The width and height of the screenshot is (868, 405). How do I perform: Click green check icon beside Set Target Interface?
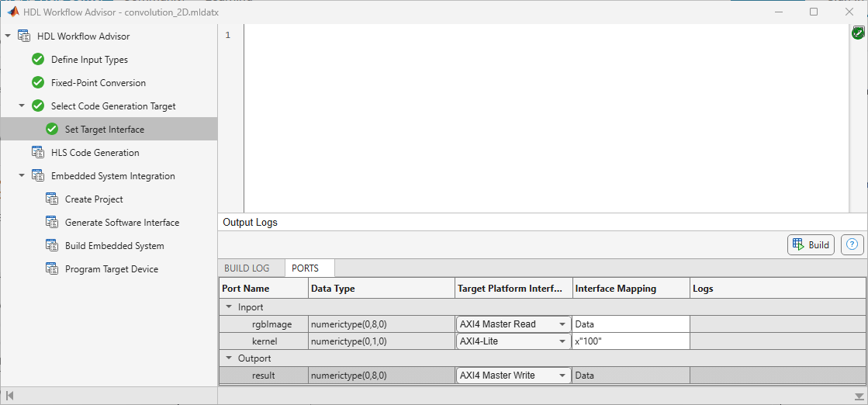tap(51, 129)
